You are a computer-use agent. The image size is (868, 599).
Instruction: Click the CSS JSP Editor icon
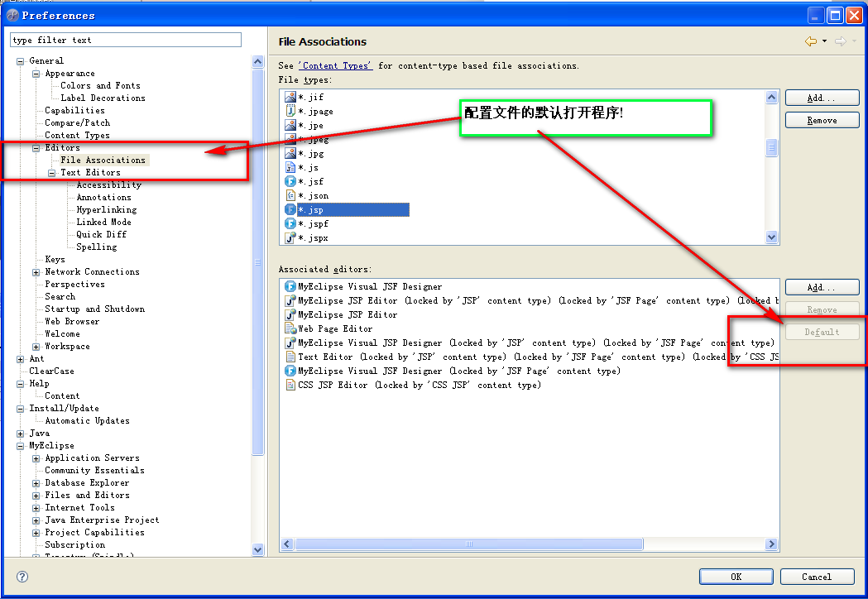[x=290, y=385]
